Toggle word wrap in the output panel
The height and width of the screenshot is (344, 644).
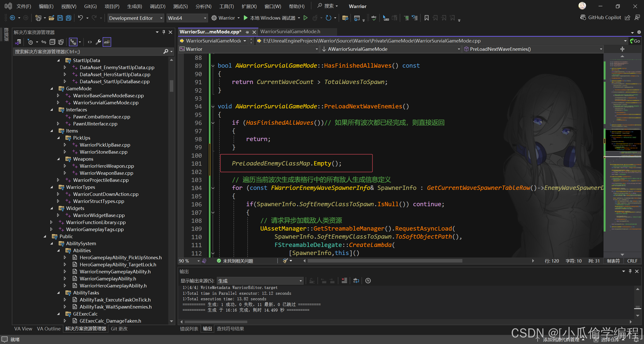356,281
